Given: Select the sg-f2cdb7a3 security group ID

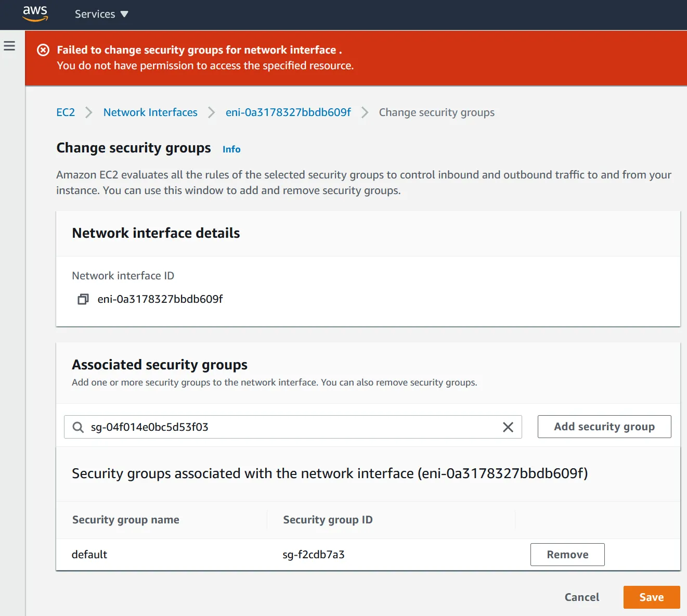Looking at the screenshot, I should 314,555.
